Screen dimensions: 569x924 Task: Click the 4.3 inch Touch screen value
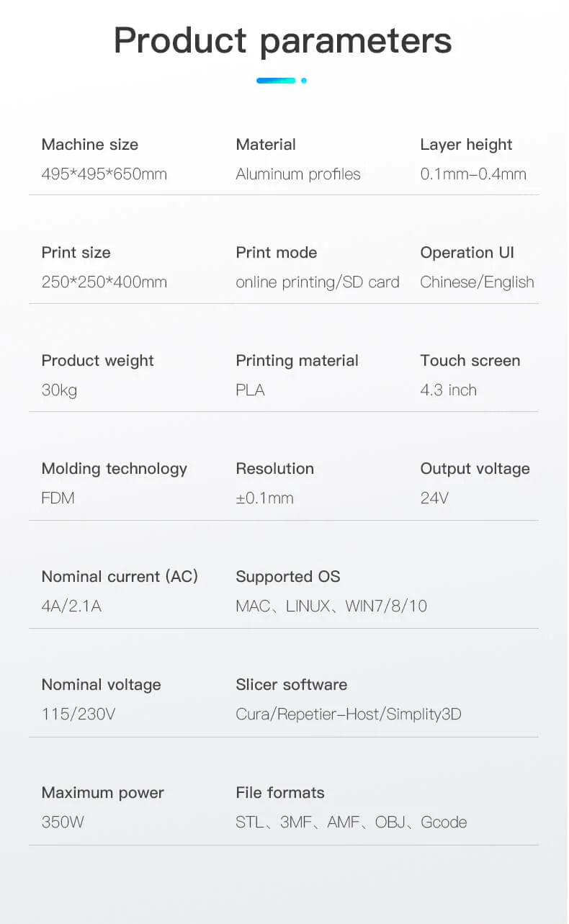coord(449,390)
